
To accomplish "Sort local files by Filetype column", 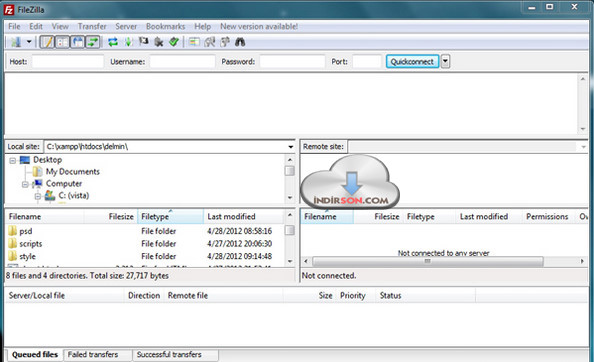I will click(x=170, y=217).
